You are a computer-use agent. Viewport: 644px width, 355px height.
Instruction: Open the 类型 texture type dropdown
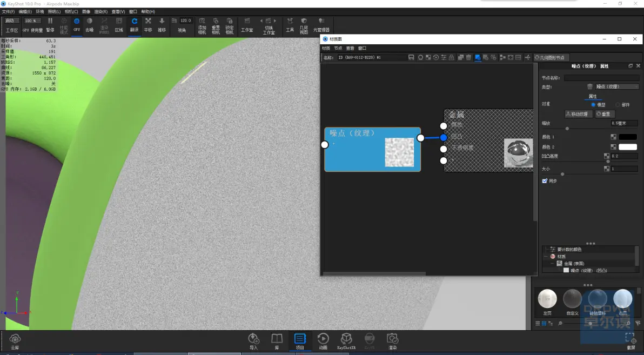pyautogui.click(x=617, y=86)
